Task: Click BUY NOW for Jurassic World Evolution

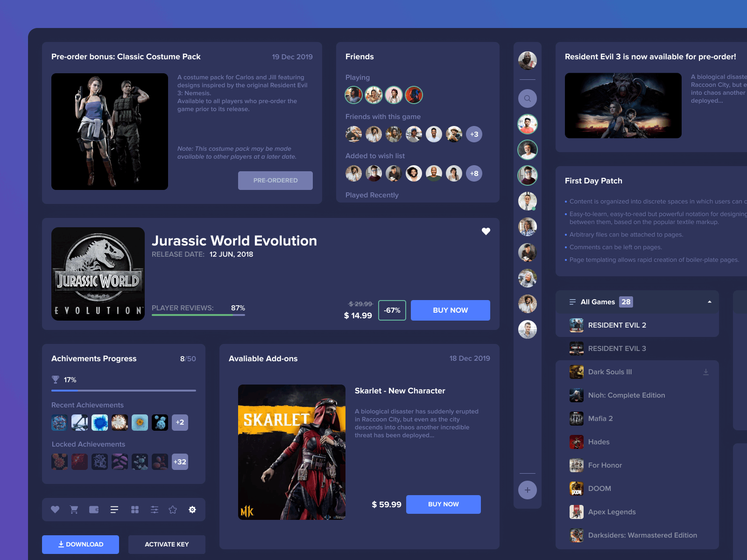Action: click(450, 310)
